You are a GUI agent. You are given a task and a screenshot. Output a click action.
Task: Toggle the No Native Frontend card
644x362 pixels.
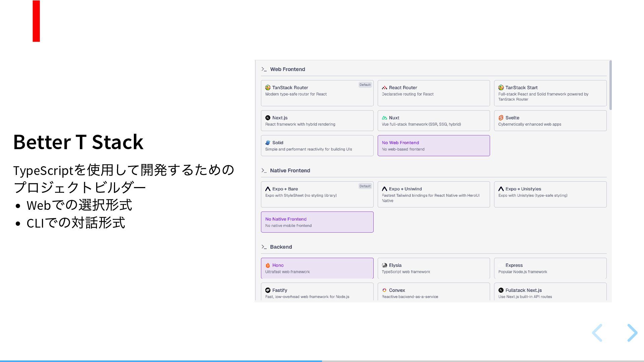[x=317, y=222]
